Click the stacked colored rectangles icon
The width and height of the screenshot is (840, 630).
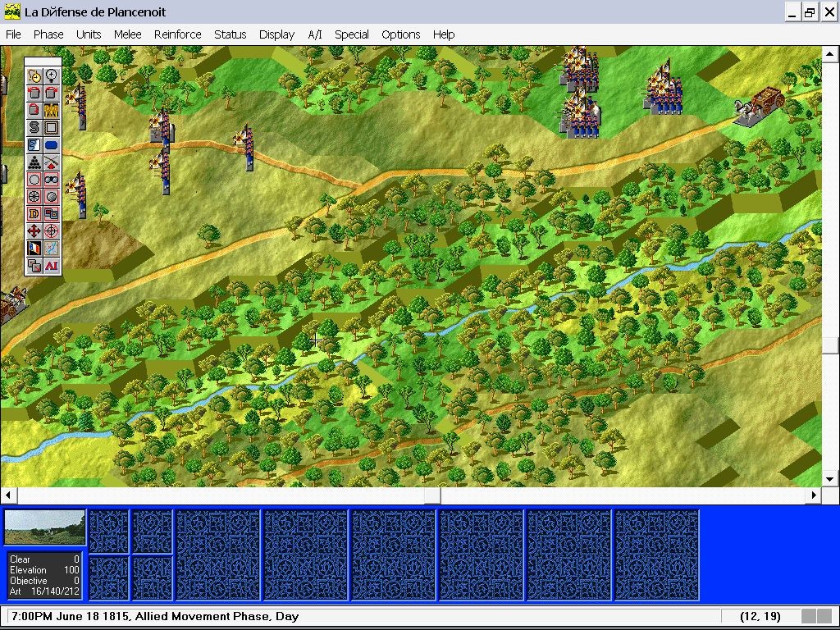52,214
